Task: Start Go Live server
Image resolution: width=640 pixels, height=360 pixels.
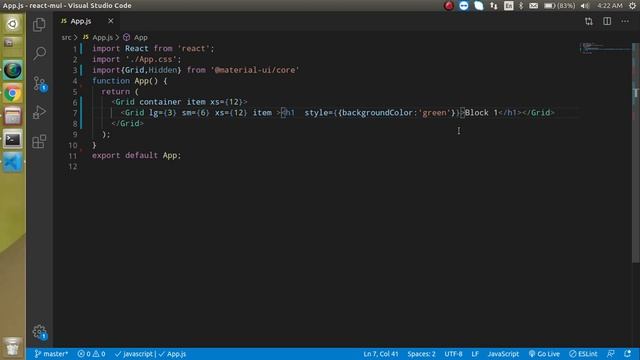Action: click(x=544, y=354)
